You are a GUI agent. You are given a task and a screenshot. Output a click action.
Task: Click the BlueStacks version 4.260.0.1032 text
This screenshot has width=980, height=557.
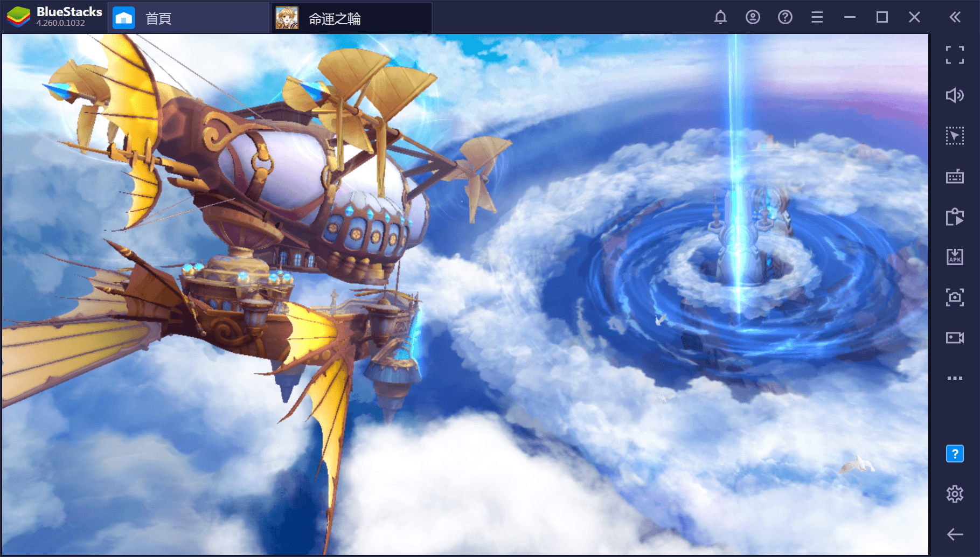pos(61,23)
